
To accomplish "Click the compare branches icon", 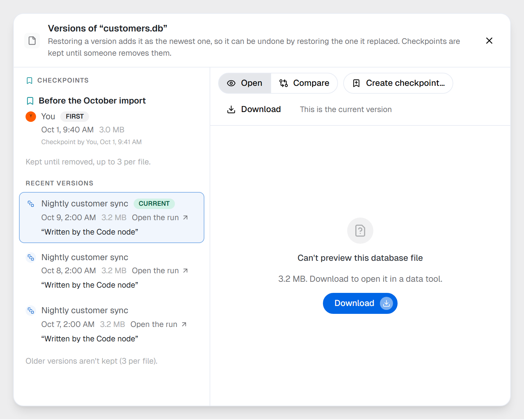I will click(x=284, y=83).
